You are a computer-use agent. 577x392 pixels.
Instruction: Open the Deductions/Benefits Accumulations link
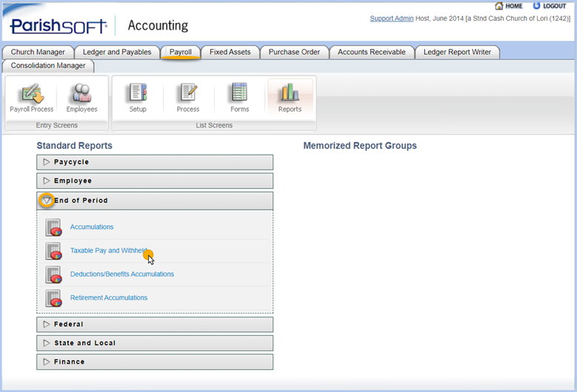121,274
